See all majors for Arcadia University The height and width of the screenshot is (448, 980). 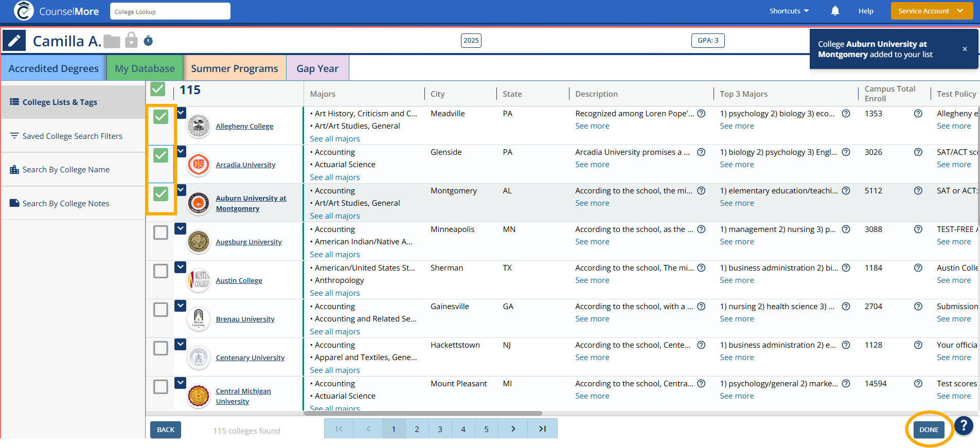click(335, 177)
